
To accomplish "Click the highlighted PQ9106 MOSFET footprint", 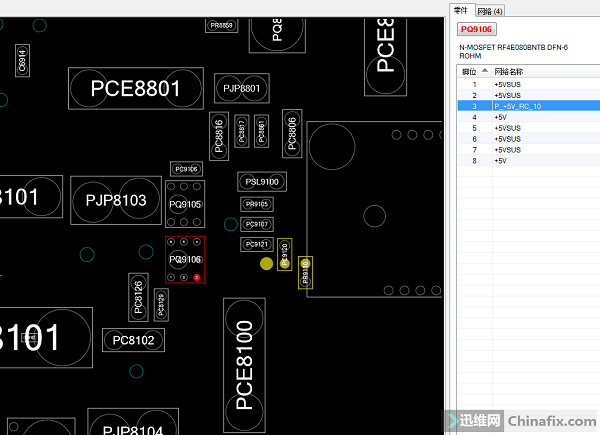I will [x=186, y=259].
